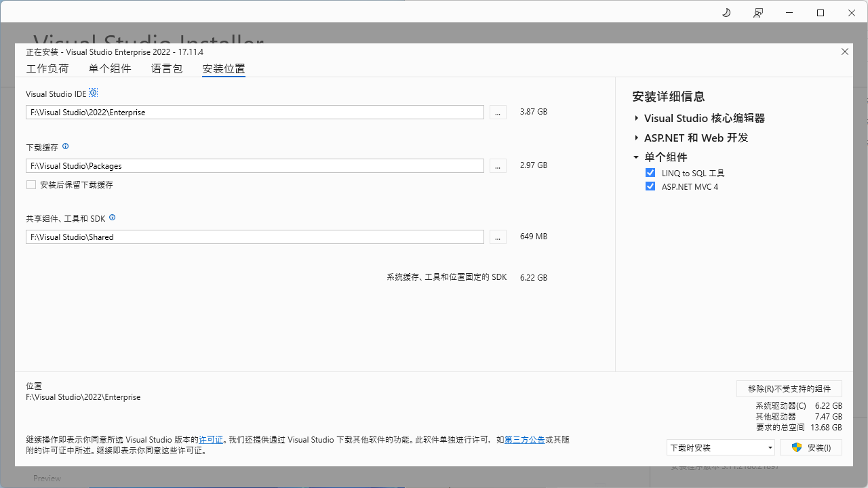Click 要求的总空间 13.68 GB text

click(x=799, y=427)
